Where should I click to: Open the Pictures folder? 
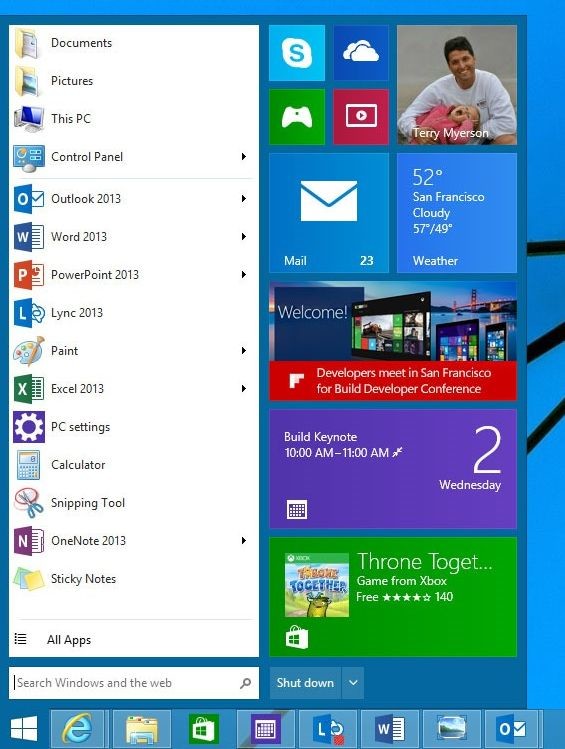(x=133, y=81)
